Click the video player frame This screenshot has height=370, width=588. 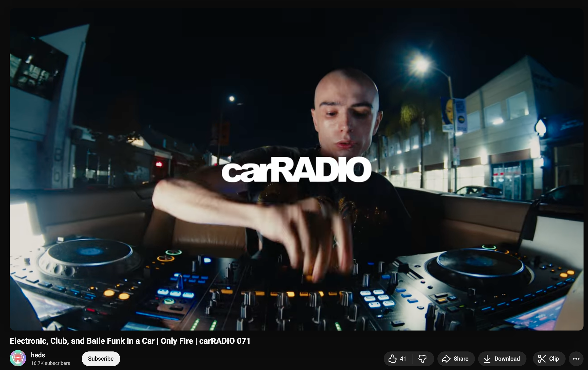[x=296, y=169]
